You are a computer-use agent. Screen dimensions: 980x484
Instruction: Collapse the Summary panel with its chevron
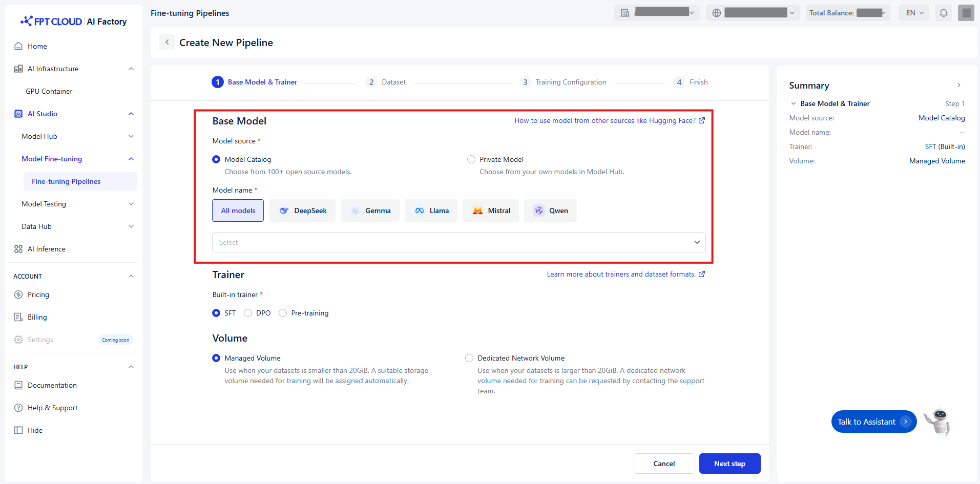(x=959, y=86)
